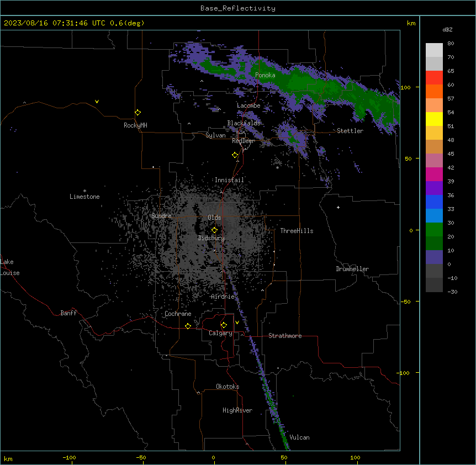Click the Banff town label
Screen dimensions: 476x465
68,313
